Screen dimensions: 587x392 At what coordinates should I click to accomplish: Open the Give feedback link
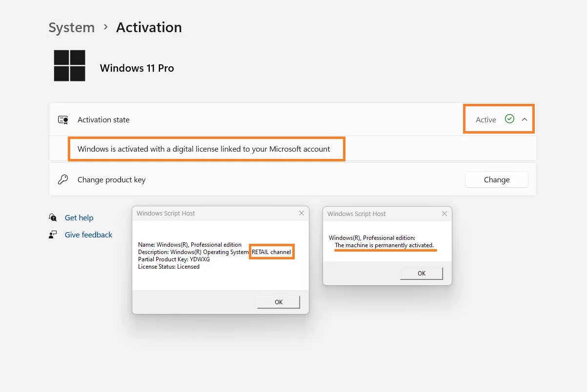pos(88,235)
